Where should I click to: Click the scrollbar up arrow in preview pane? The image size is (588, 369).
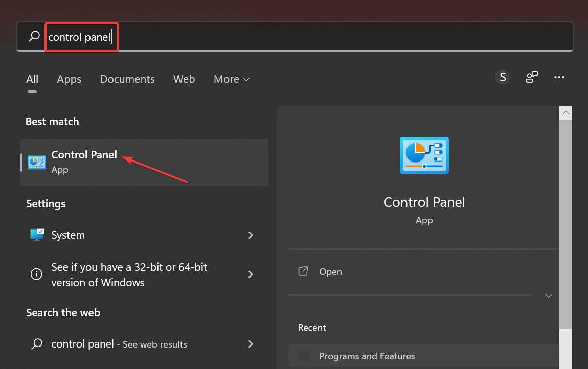[566, 113]
